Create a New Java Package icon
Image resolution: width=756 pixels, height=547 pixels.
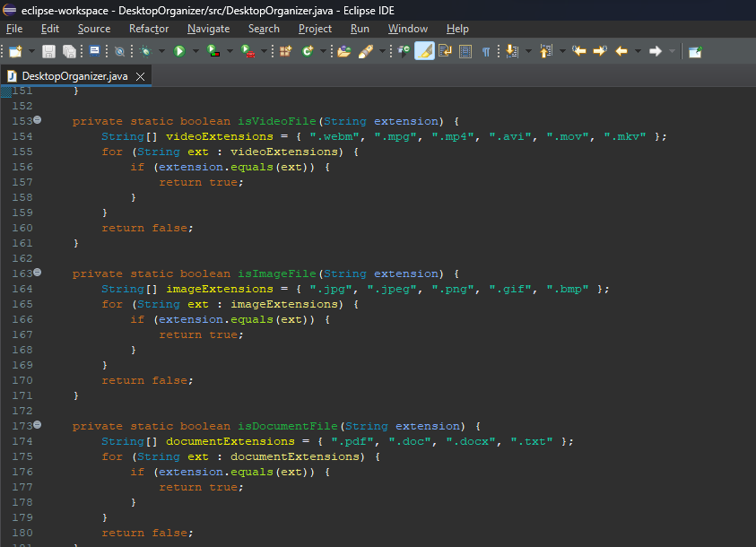click(286, 51)
